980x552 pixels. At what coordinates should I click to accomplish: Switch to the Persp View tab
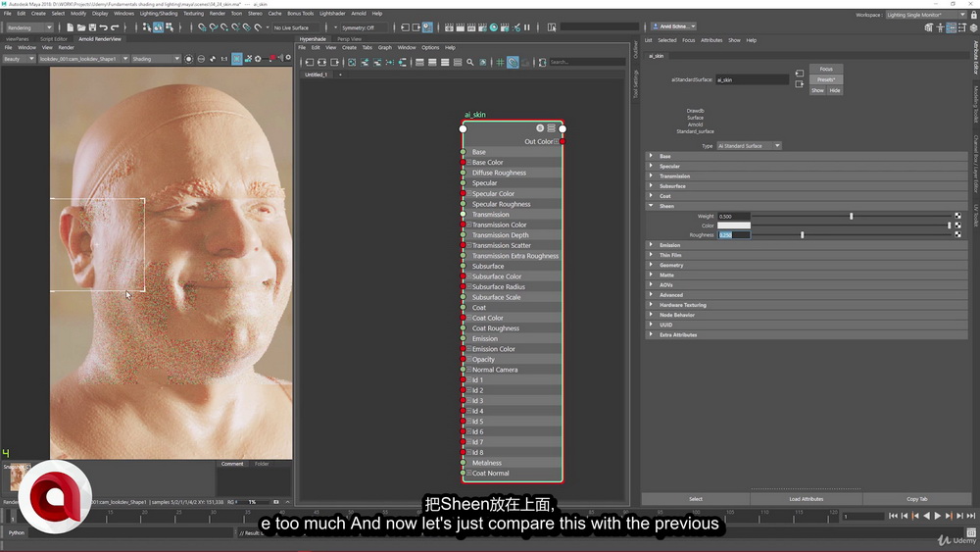tap(349, 39)
